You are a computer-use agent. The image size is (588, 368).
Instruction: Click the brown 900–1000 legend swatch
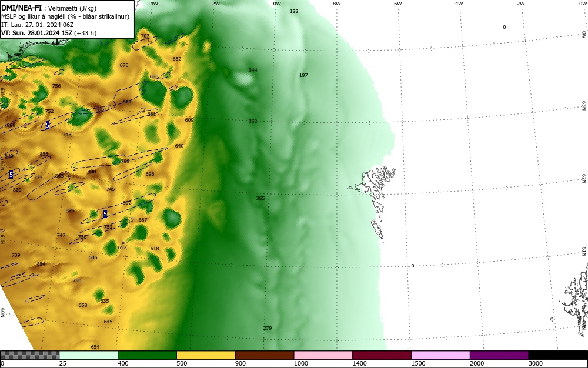click(x=265, y=355)
